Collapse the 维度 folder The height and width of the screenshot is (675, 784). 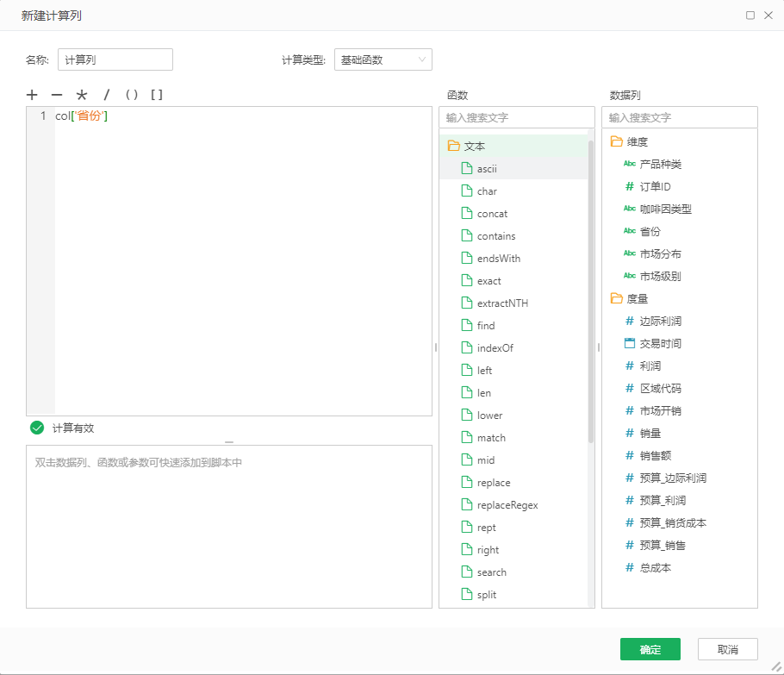(617, 142)
